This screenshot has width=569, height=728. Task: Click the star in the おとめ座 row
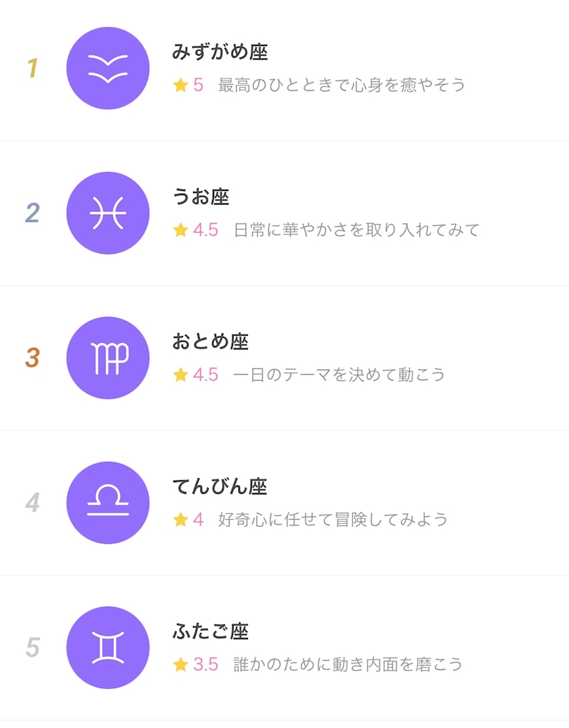[x=180, y=375]
